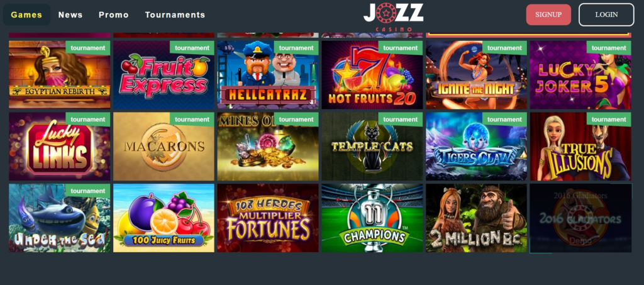Image resolution: width=644 pixels, height=285 pixels.
Task: Launch the Lucky Joker 5 game
Action: (x=580, y=75)
